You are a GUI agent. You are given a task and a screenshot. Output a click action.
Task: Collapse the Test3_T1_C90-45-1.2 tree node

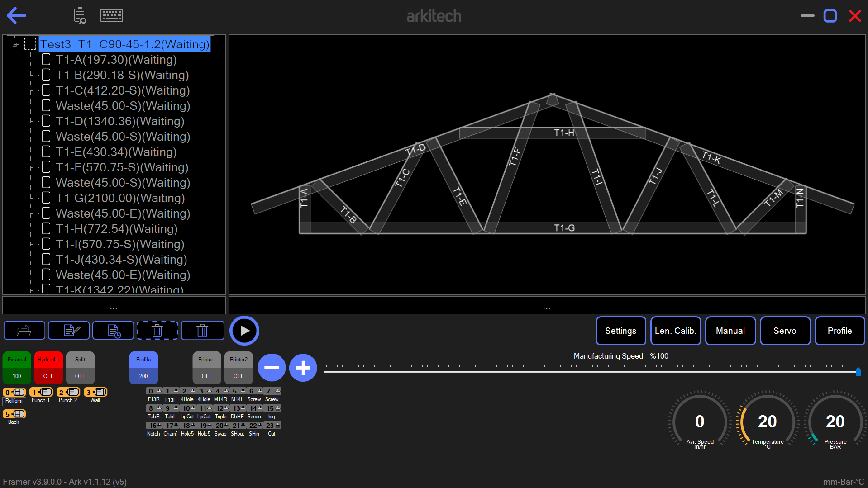tap(15, 44)
